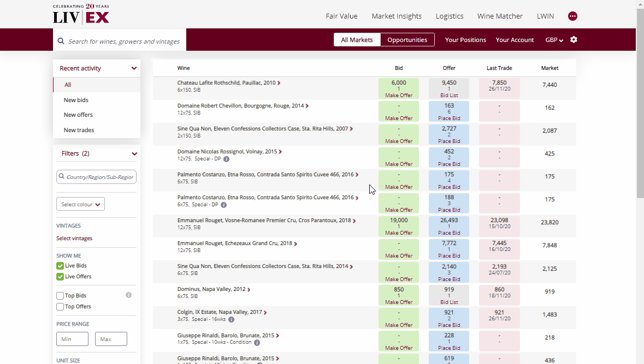Image resolution: width=644 pixels, height=364 pixels.
Task: Go to Your Positions
Action: pos(465,40)
